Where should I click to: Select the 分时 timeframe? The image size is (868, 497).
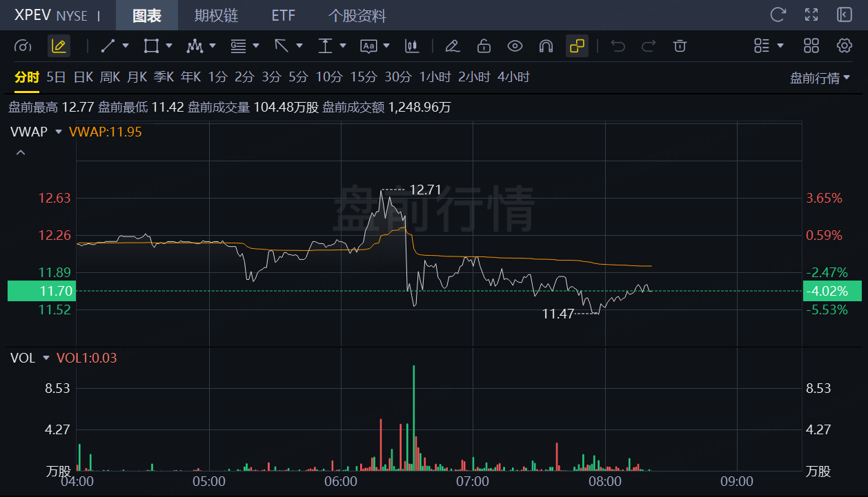coord(27,77)
